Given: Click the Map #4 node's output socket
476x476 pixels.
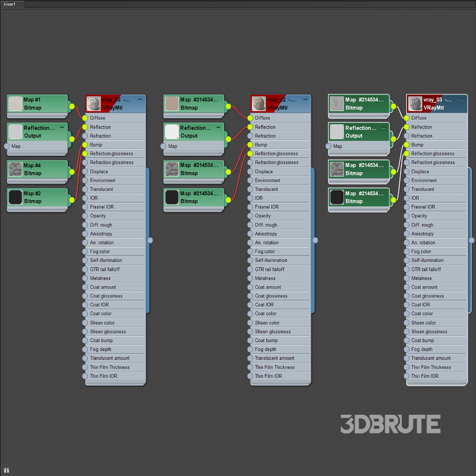Looking at the screenshot, I should click(x=72, y=172).
